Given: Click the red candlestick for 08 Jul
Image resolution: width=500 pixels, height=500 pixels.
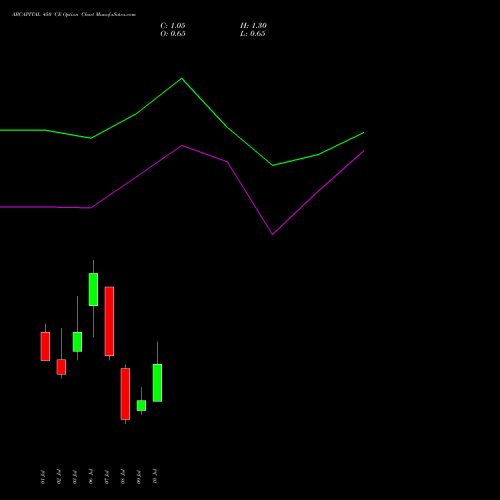Looking at the screenshot, I should (x=125, y=394).
